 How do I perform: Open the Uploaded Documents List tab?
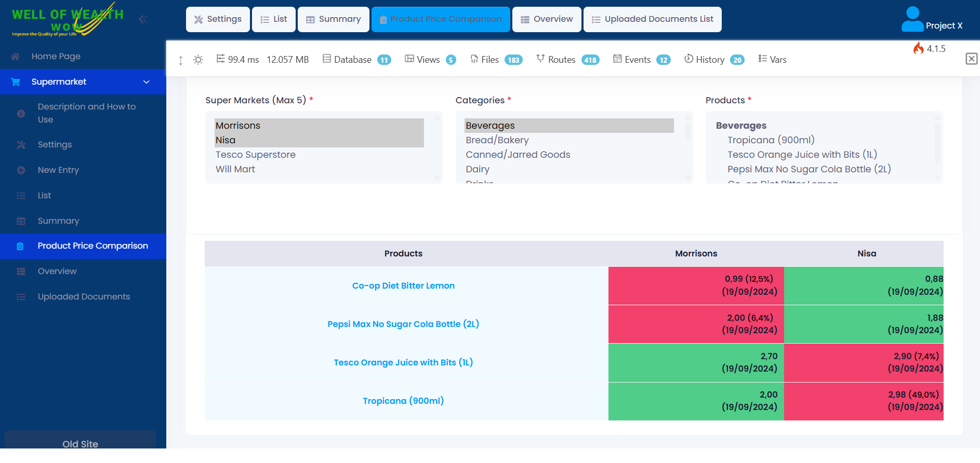(652, 19)
